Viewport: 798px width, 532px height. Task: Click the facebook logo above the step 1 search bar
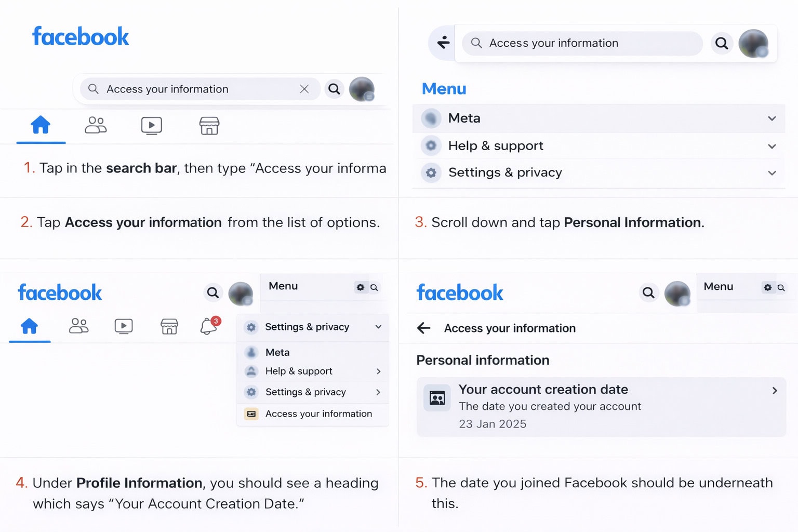pos(81,37)
